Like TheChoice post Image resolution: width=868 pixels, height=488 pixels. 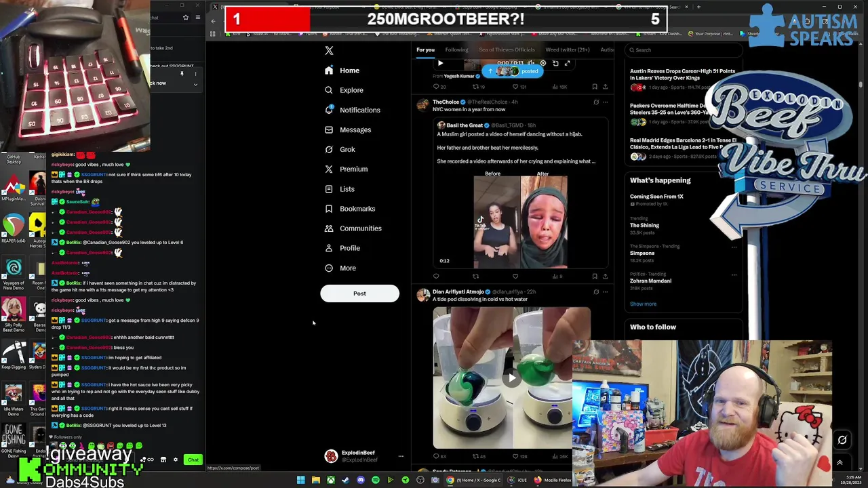tap(515, 276)
